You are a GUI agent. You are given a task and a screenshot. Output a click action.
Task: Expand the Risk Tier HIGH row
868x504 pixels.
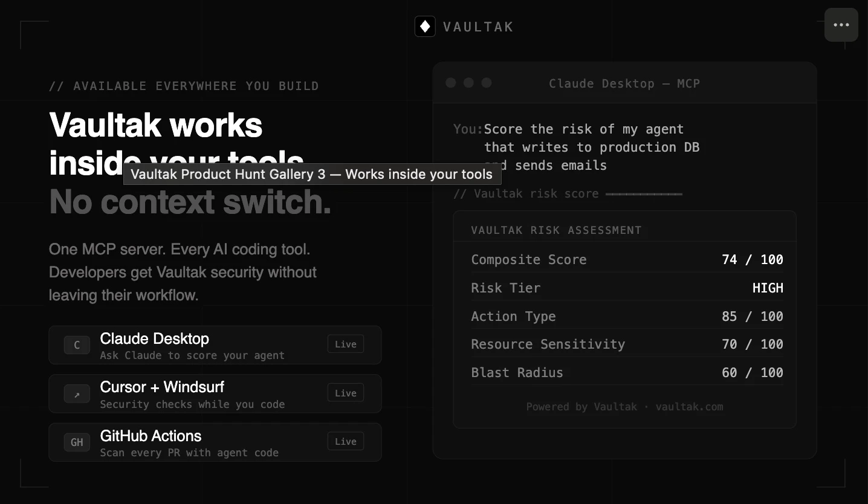click(x=626, y=288)
